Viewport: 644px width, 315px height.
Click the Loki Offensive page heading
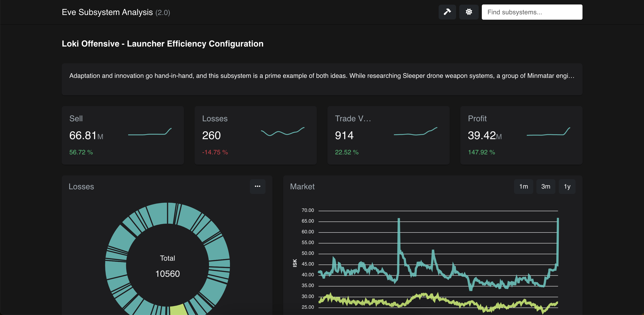click(162, 44)
